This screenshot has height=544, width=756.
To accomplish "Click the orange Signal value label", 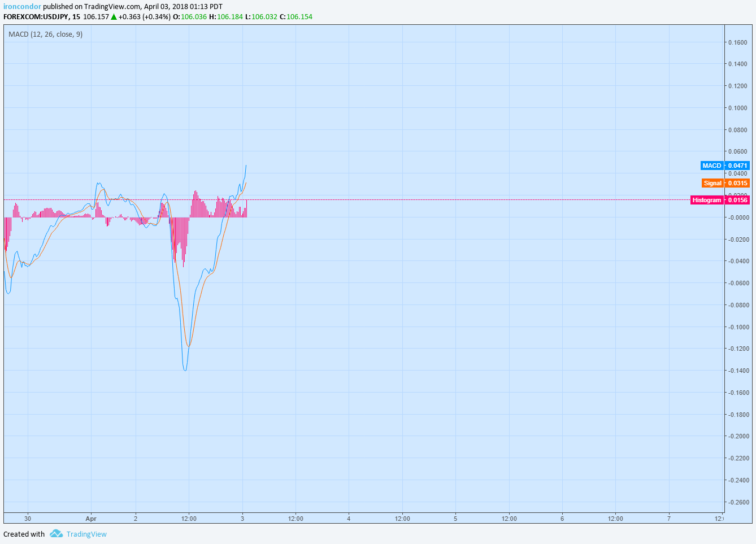I will (x=725, y=183).
